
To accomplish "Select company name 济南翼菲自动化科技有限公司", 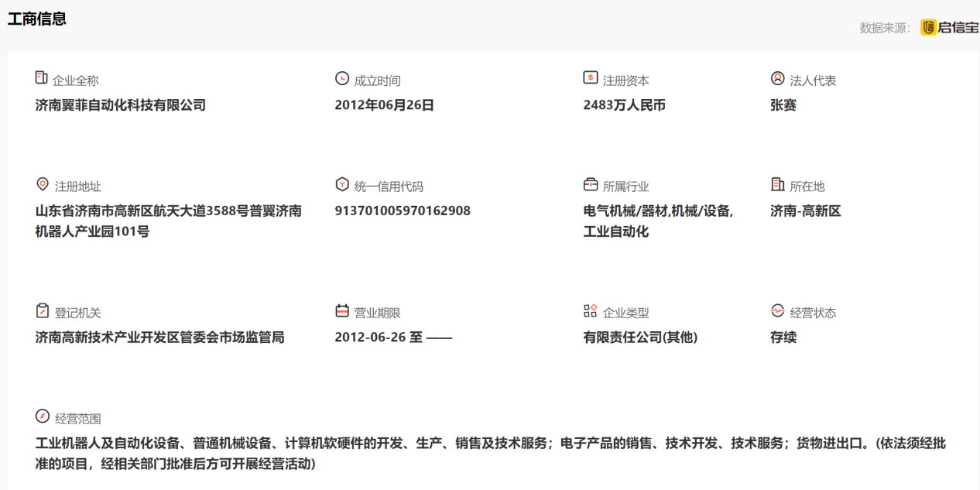I will click(x=121, y=105).
